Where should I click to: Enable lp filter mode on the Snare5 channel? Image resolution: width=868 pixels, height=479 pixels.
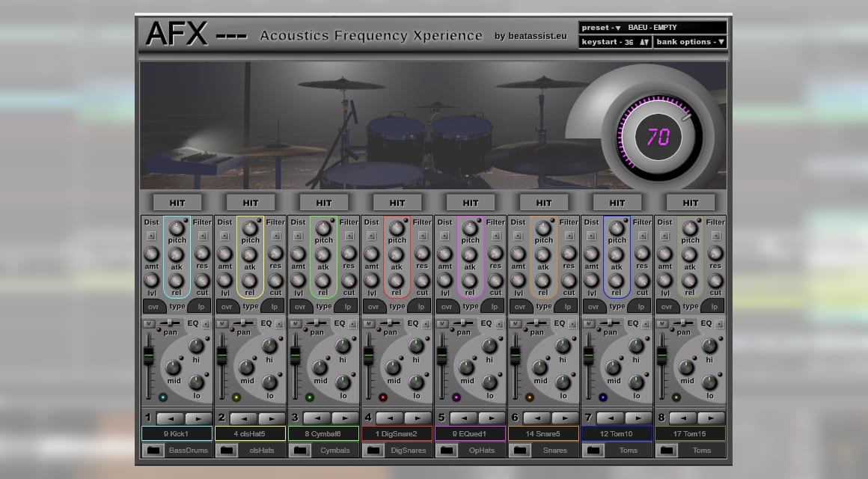click(x=568, y=307)
